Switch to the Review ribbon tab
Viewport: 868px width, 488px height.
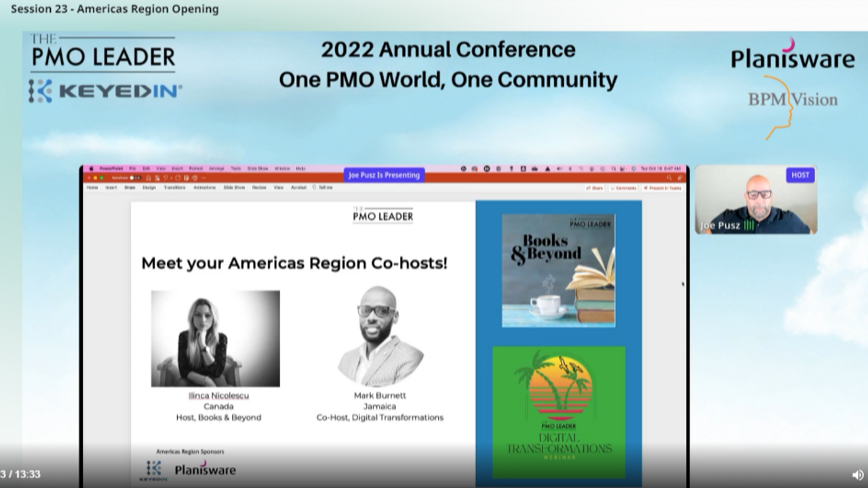[x=259, y=187]
